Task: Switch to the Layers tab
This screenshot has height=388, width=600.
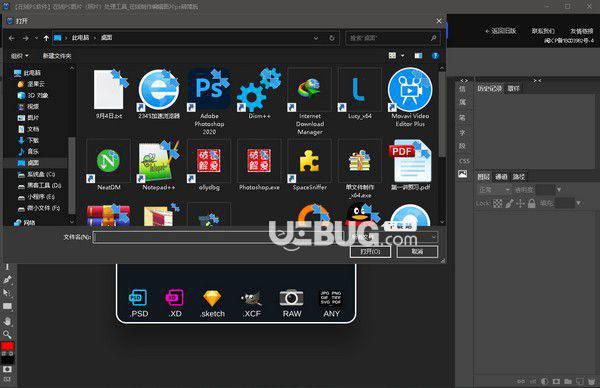Action: (484, 177)
